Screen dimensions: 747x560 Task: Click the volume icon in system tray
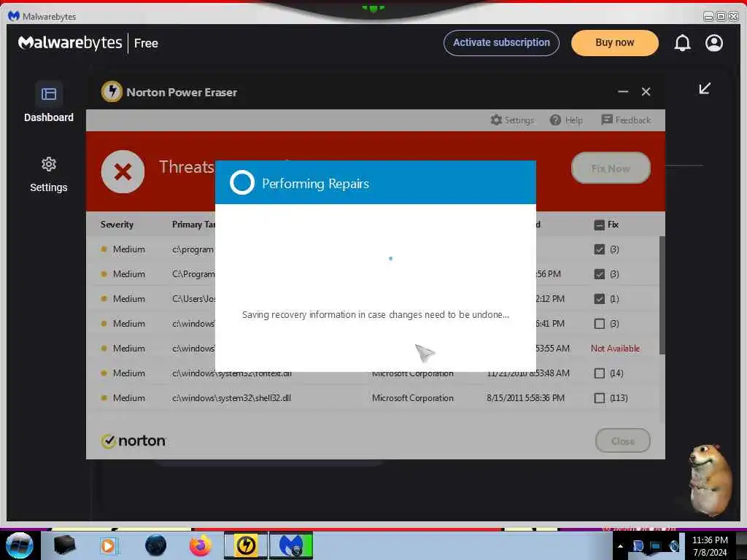pyautogui.click(x=673, y=546)
